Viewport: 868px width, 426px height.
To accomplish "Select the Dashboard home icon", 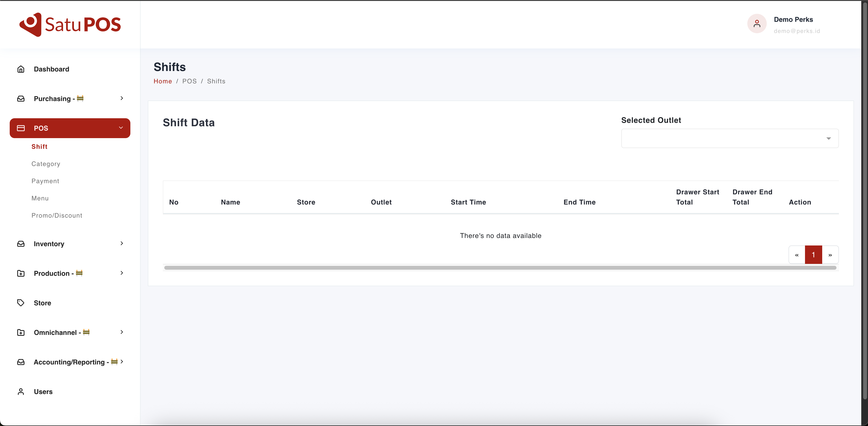I will 21,69.
